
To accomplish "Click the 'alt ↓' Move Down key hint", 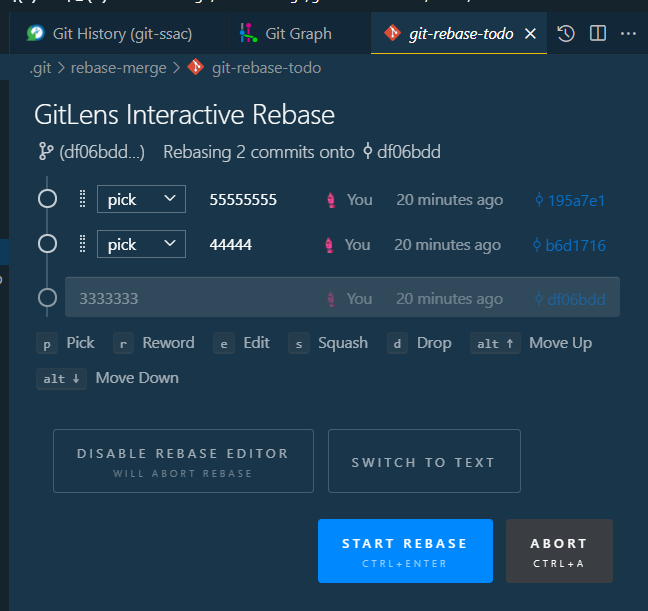I will click(x=62, y=379).
